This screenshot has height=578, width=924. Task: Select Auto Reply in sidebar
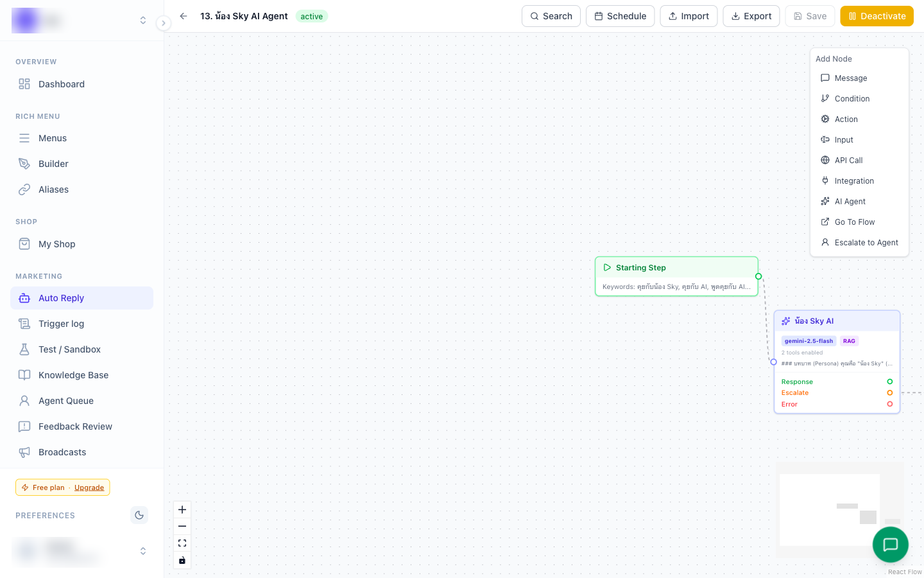[x=81, y=298]
